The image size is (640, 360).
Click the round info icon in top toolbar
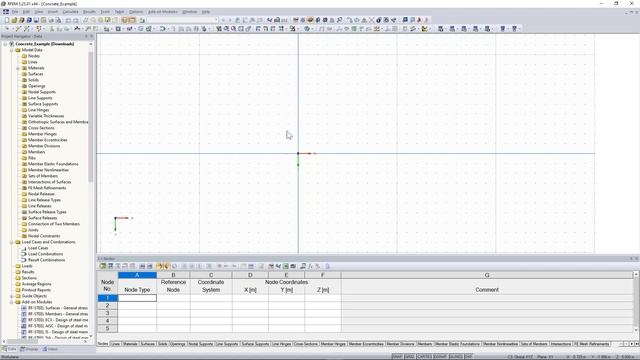pos(378,20)
